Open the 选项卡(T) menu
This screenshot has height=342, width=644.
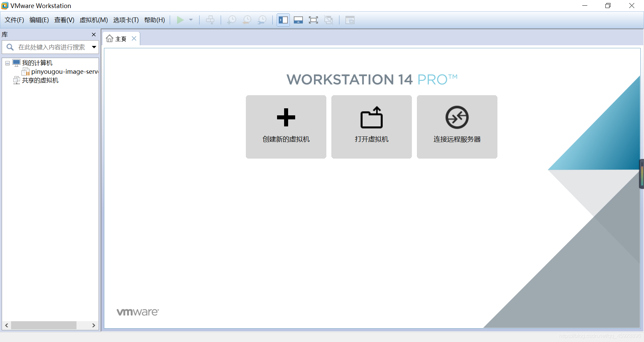(x=126, y=20)
